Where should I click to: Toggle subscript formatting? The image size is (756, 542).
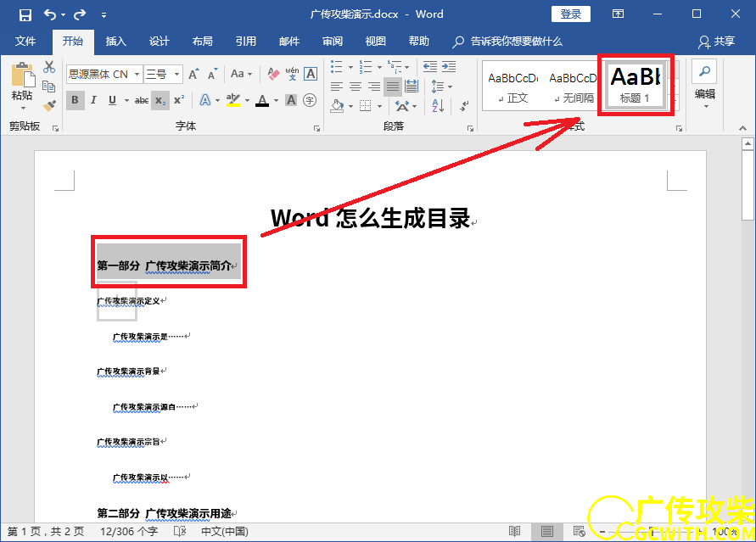(x=160, y=100)
